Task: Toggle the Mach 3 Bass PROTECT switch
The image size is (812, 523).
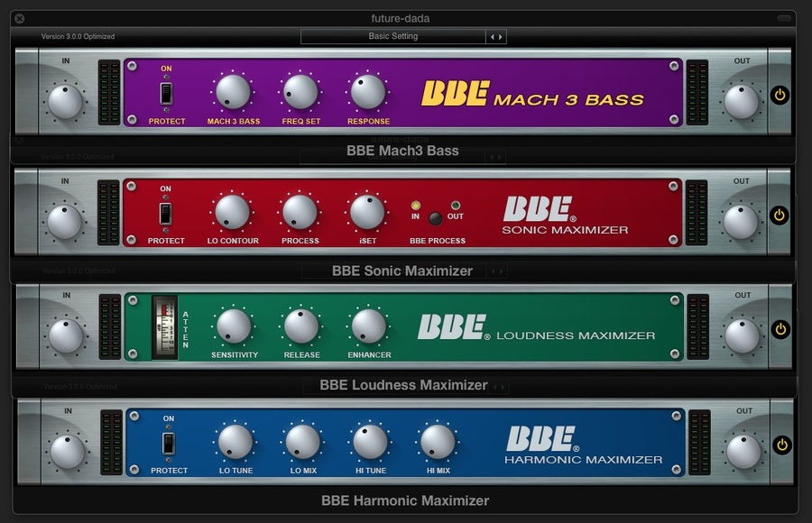Action: pos(166,94)
